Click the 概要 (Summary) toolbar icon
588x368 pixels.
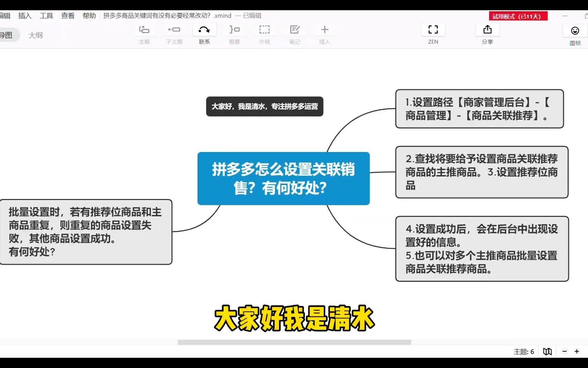[x=234, y=30]
